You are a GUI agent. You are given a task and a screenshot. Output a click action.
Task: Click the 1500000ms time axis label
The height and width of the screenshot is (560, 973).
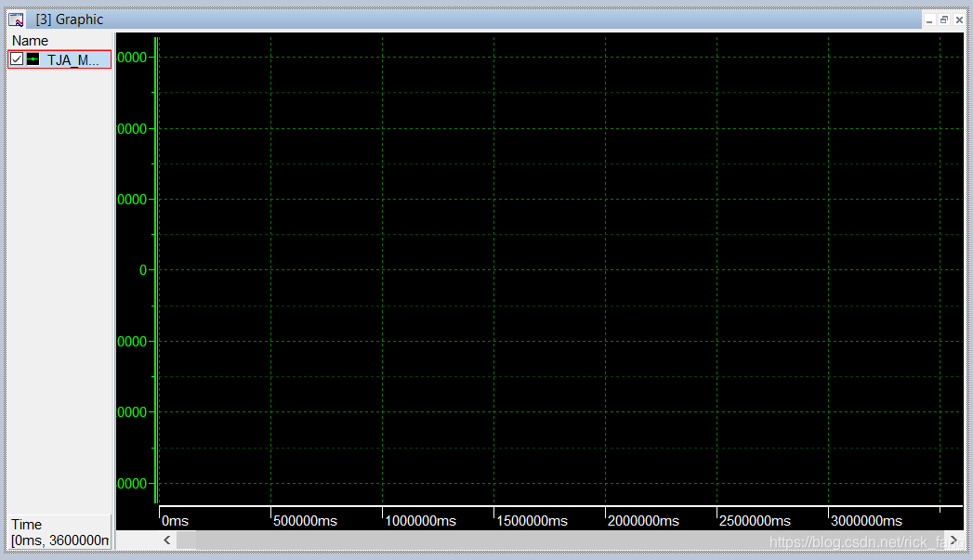pyautogui.click(x=533, y=521)
